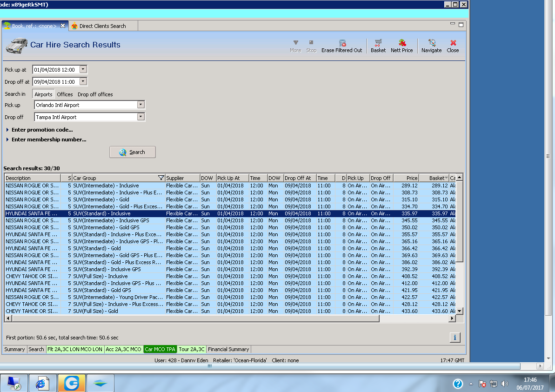Open the Search bottom tab
This screenshot has height=392, width=555.
[36, 349]
